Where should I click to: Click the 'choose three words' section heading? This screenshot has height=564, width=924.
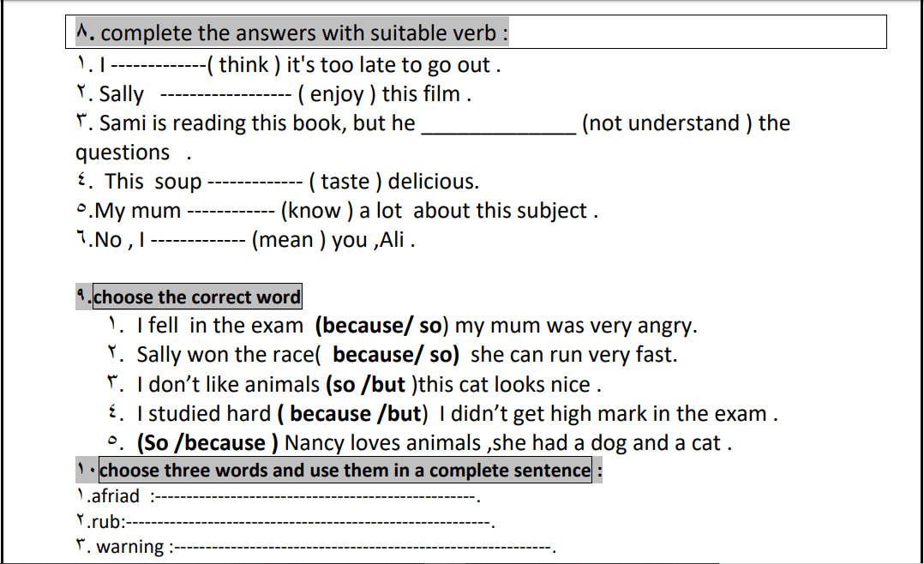[345, 471]
